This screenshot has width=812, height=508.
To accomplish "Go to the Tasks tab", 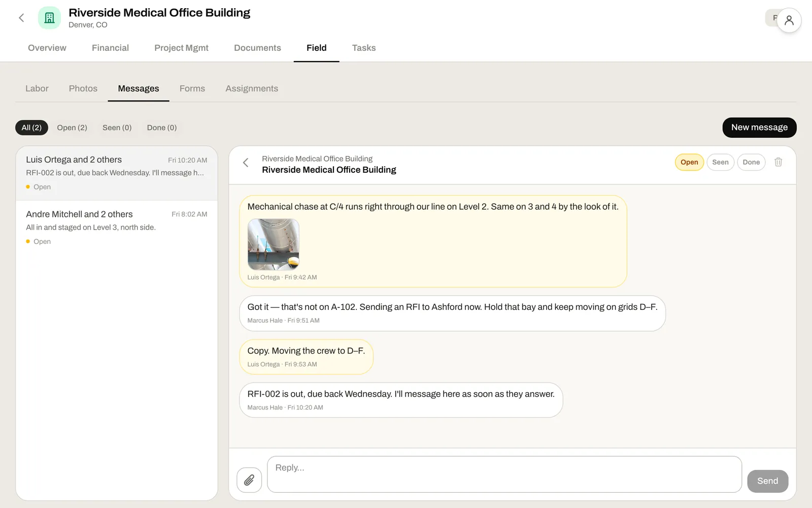I will (364, 48).
